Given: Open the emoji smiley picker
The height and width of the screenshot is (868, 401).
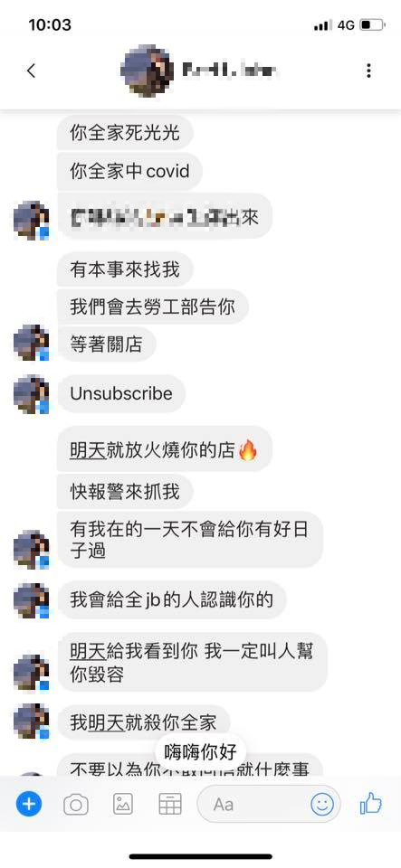Looking at the screenshot, I should click(322, 803).
